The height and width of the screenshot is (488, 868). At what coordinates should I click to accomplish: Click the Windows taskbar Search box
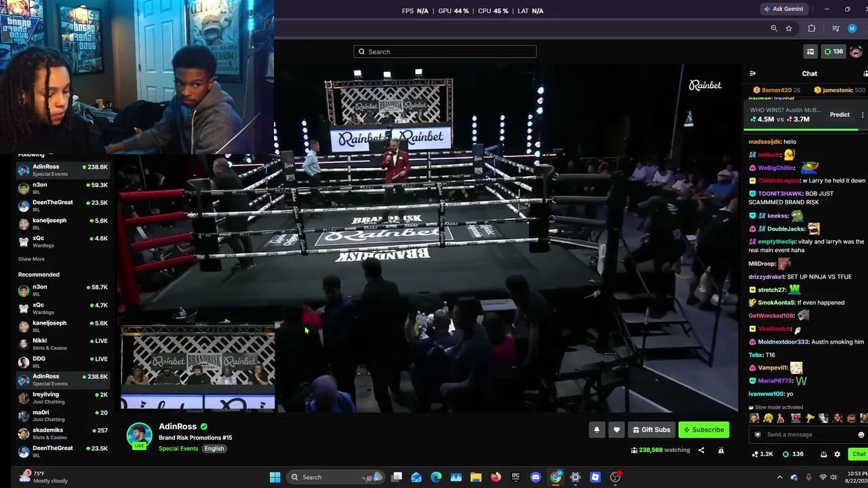coord(335,477)
